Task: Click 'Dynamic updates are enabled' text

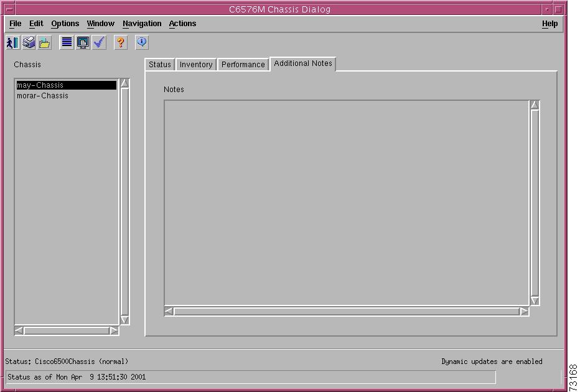Action: 492,362
